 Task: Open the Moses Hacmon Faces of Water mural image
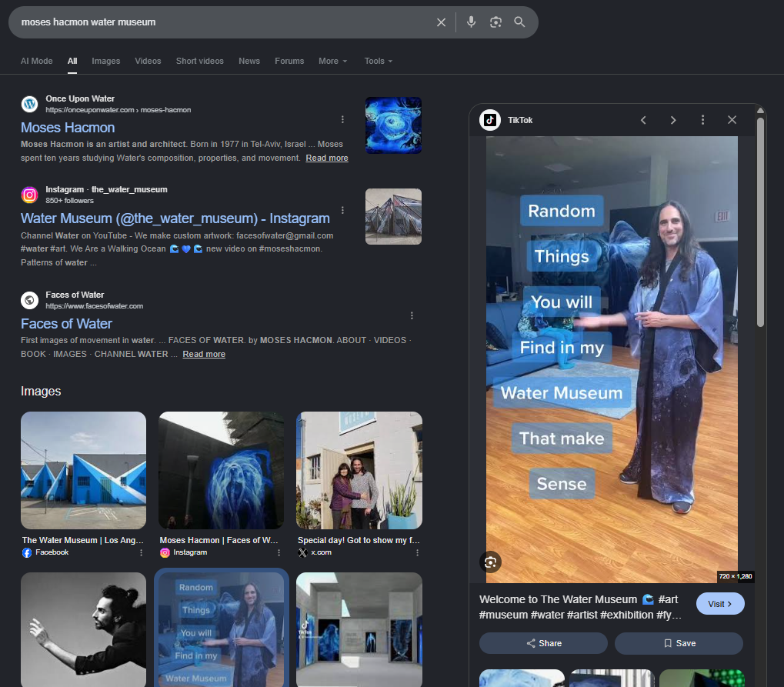click(221, 471)
